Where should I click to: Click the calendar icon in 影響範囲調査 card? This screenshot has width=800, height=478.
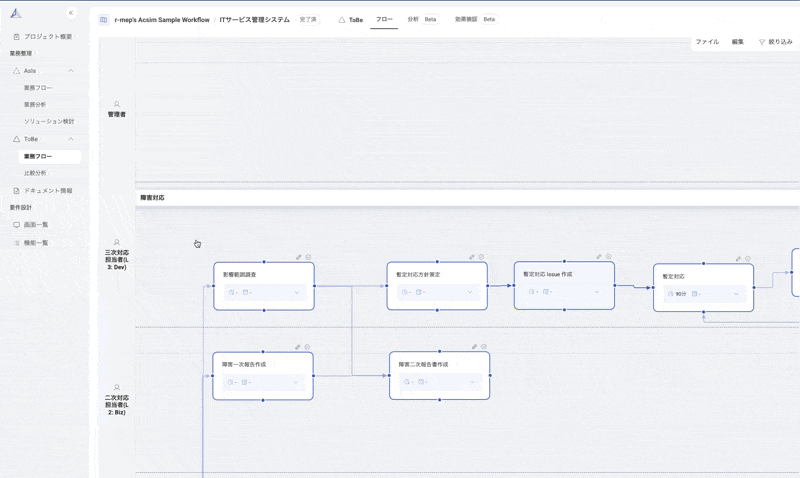245,292
